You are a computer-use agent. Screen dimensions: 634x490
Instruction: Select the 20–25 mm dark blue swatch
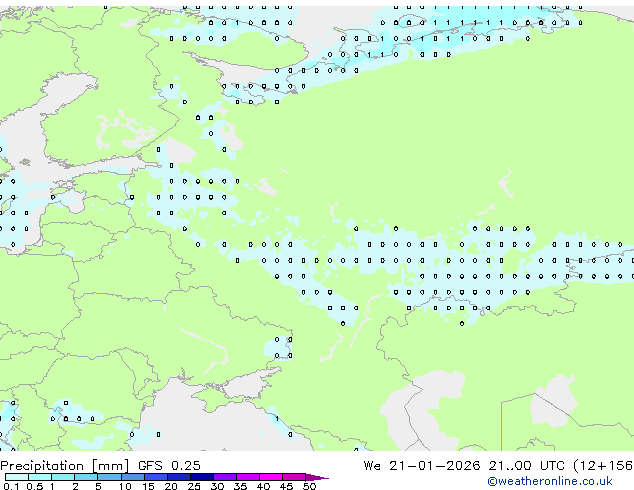[x=178, y=477]
